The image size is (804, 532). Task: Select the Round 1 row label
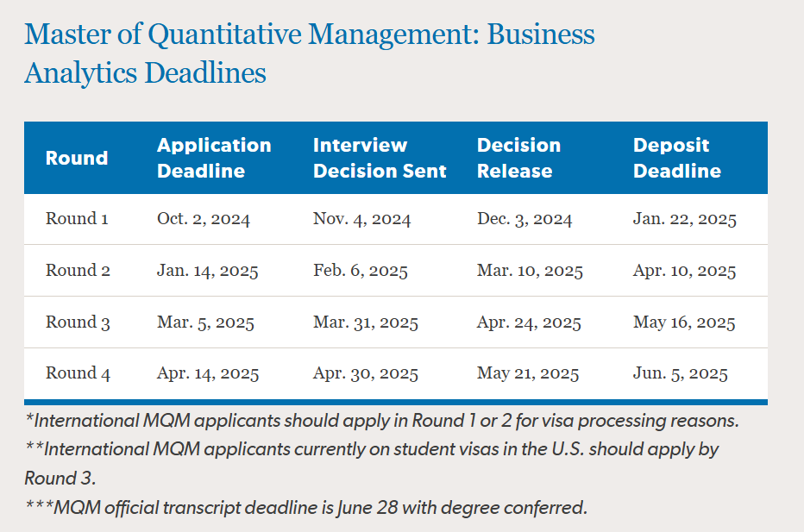[x=77, y=219]
